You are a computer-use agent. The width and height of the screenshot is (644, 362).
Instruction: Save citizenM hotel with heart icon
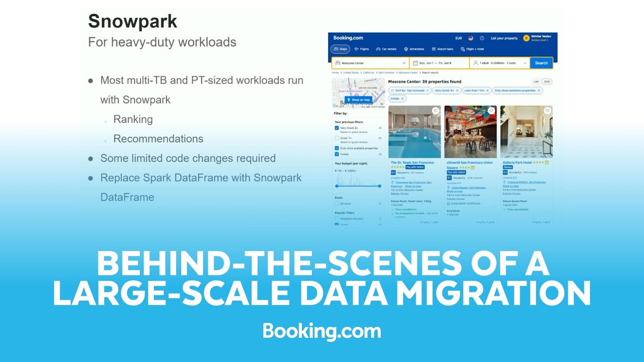click(492, 111)
